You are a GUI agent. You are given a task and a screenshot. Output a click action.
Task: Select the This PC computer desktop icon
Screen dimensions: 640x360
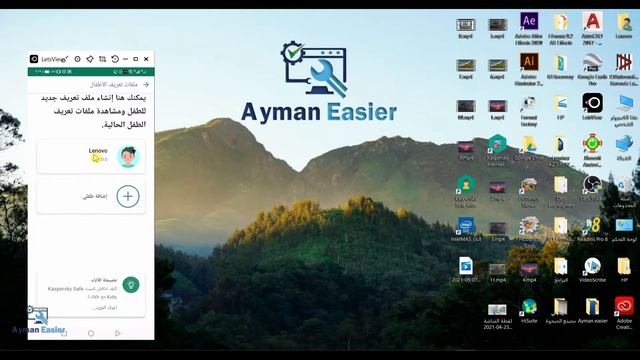pos(624,110)
